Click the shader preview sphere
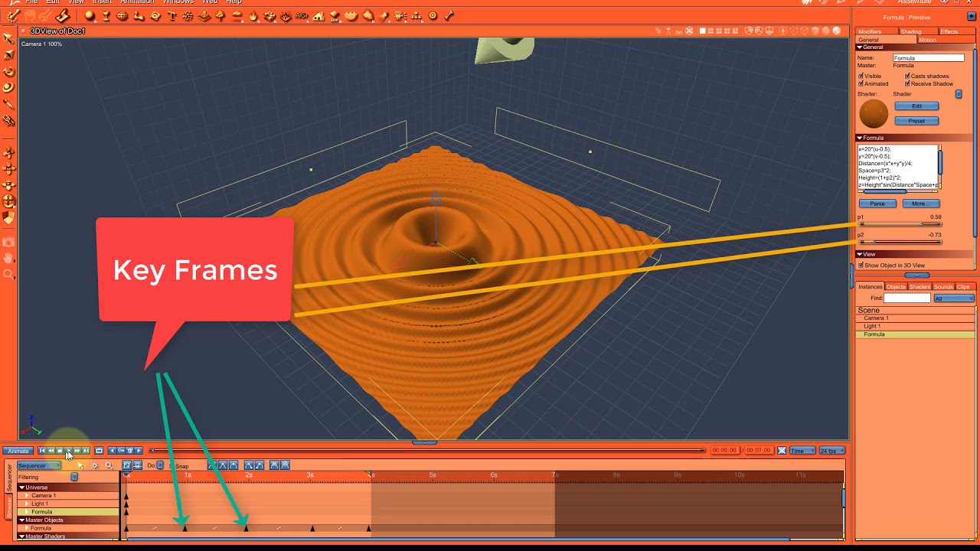The image size is (980, 551). (874, 114)
